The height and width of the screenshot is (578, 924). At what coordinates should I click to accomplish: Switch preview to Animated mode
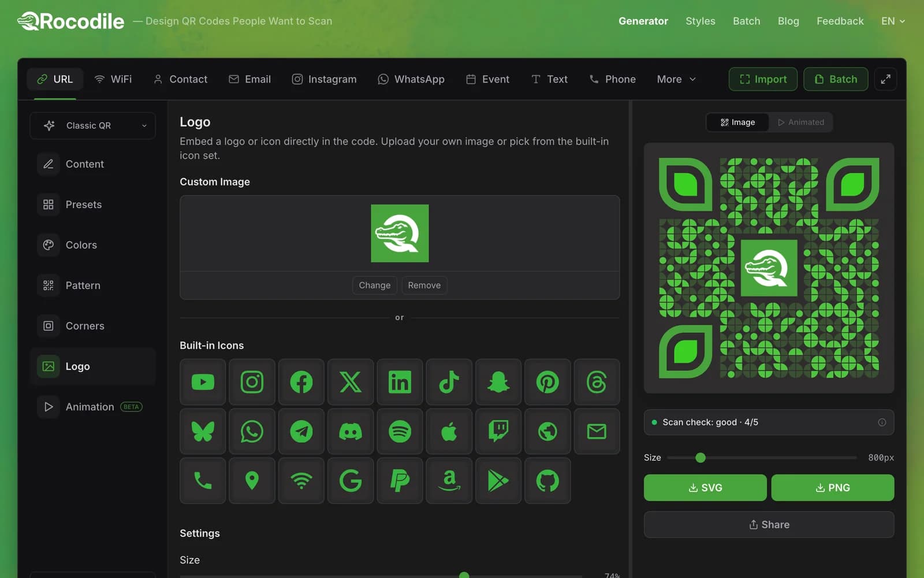tap(800, 123)
